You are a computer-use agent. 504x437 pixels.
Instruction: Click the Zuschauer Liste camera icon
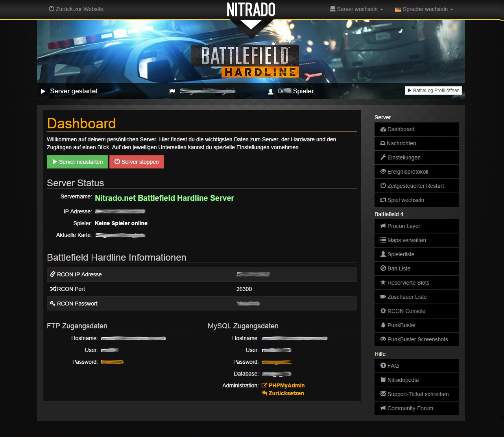pyautogui.click(x=383, y=297)
